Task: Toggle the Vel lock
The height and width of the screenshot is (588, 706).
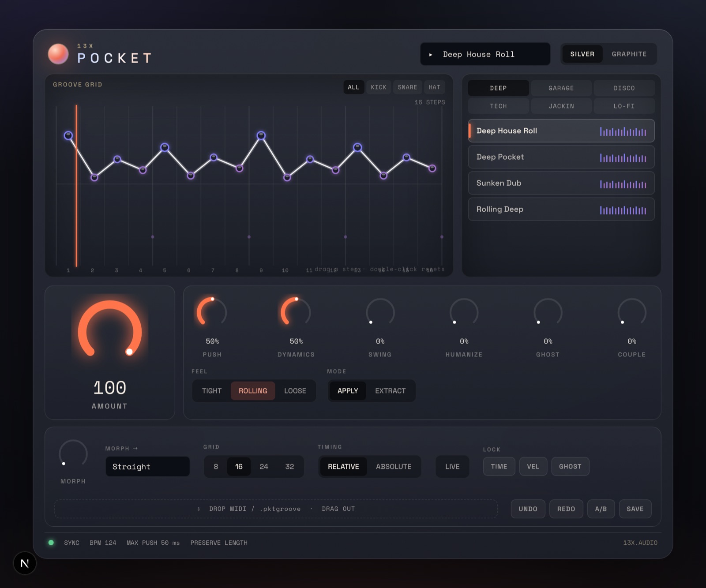Action: (x=533, y=467)
